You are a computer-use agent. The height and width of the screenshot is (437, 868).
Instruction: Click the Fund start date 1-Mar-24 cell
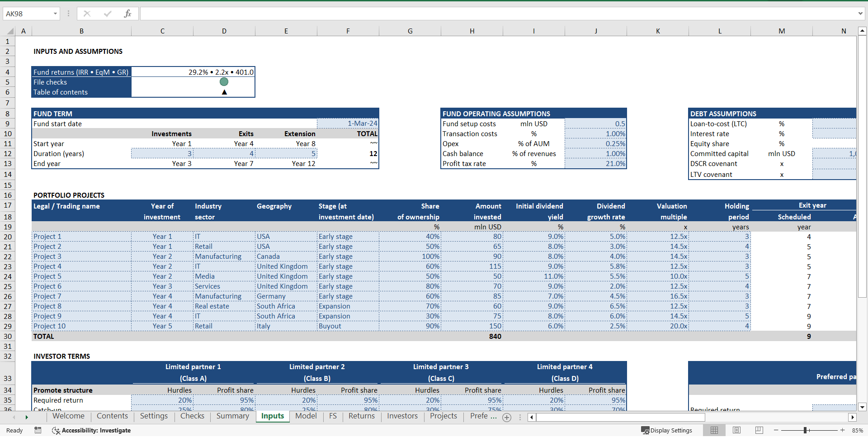pos(348,123)
